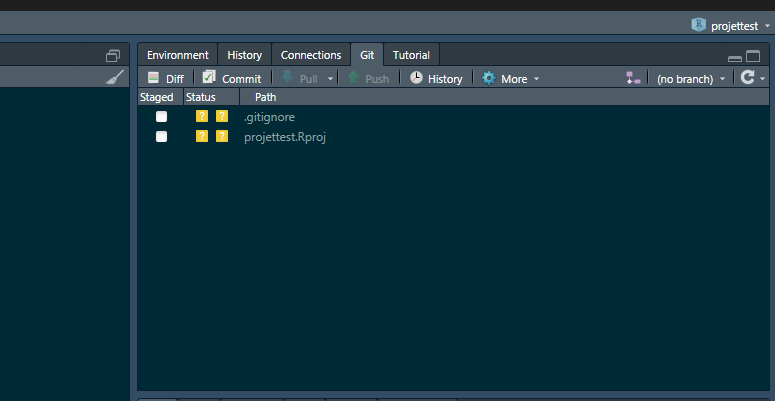Open the Diff view for changes

(x=166, y=78)
